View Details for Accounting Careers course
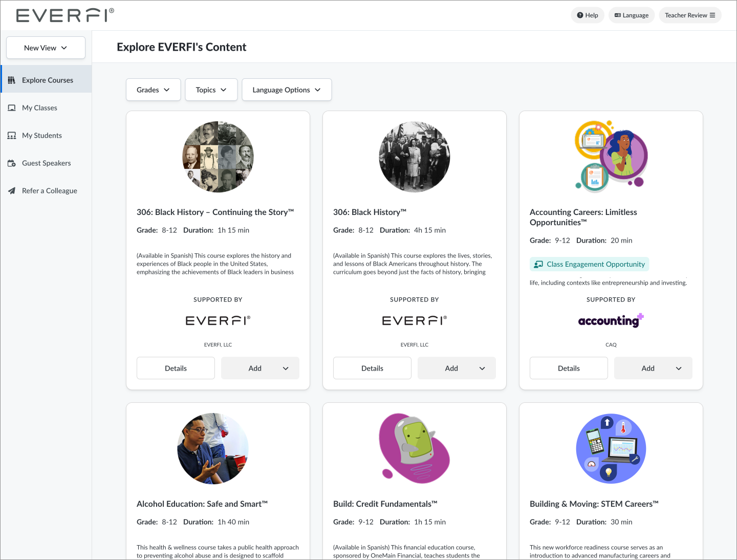This screenshot has height=560, width=737. 569,368
